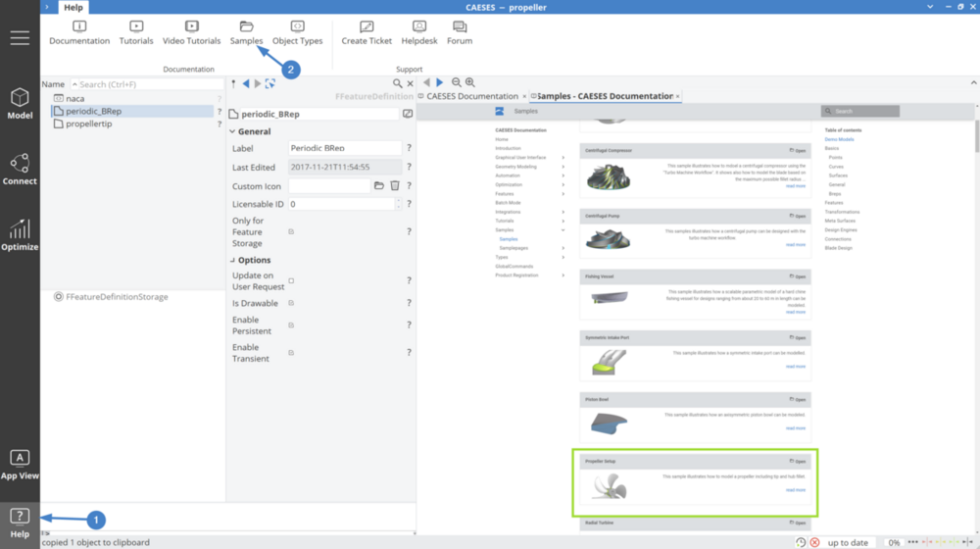This screenshot has height=549, width=980.
Task: Toggle Only for Feature Storage checkbox
Action: (x=291, y=231)
